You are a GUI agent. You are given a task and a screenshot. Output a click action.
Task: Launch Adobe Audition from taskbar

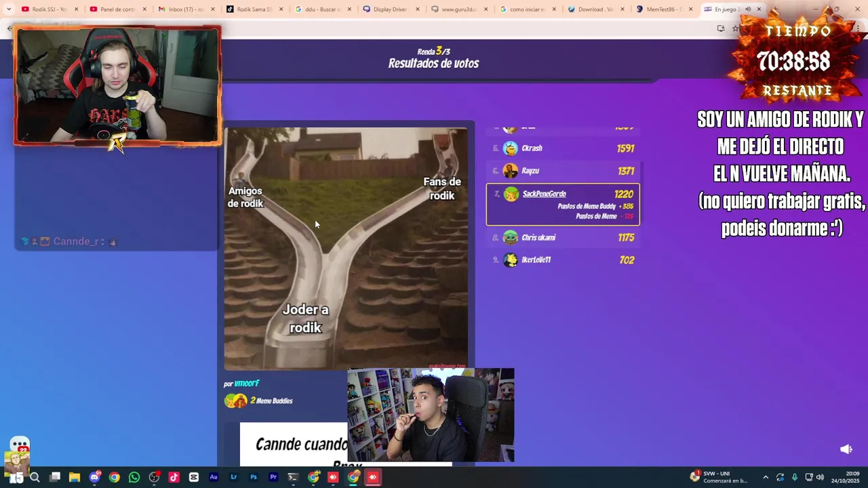214,477
